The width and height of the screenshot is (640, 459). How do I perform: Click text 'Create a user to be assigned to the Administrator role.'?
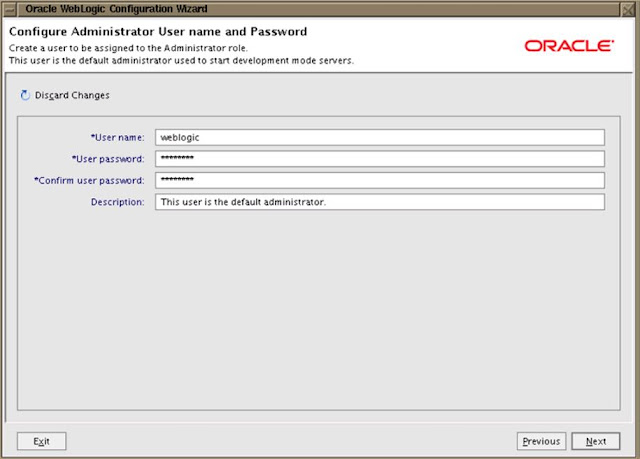(128, 48)
